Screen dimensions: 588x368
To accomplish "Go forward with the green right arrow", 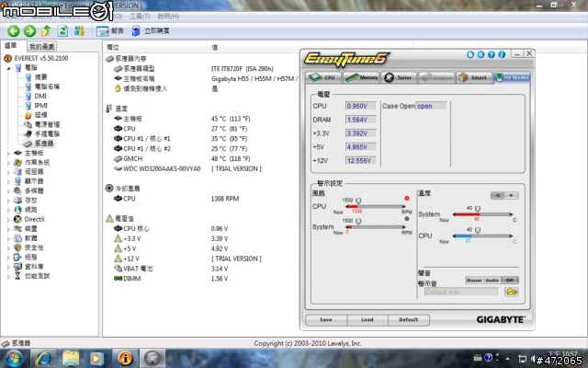I will pos(30,30).
